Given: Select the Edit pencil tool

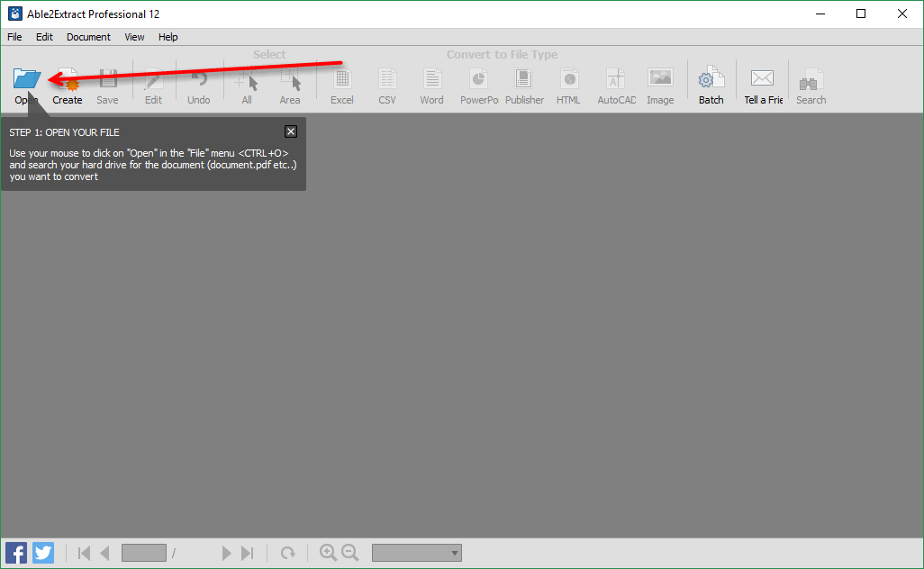Looking at the screenshot, I should click(153, 79).
